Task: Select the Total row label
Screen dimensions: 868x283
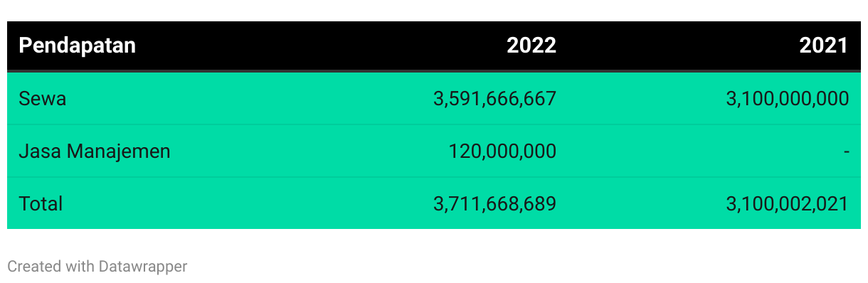Action: (x=41, y=203)
